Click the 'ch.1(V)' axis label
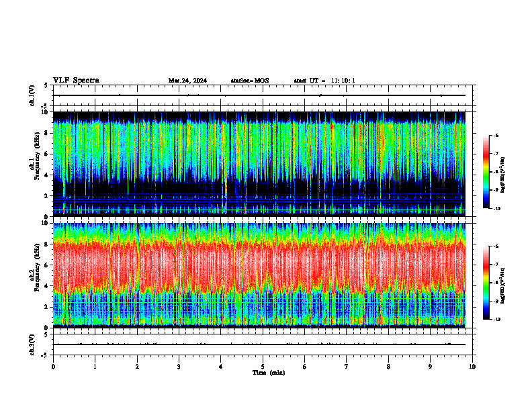532x411 pixels. 32,95
